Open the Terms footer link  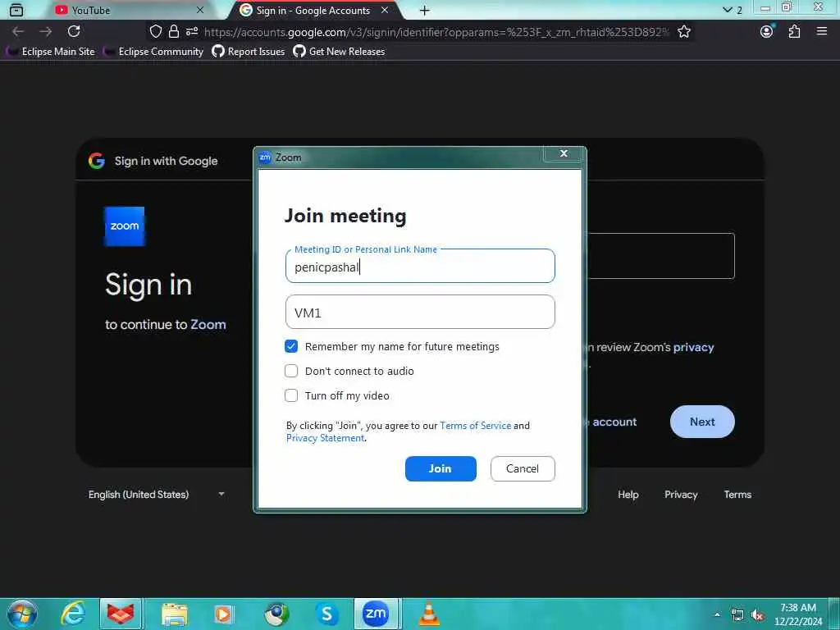737,495
